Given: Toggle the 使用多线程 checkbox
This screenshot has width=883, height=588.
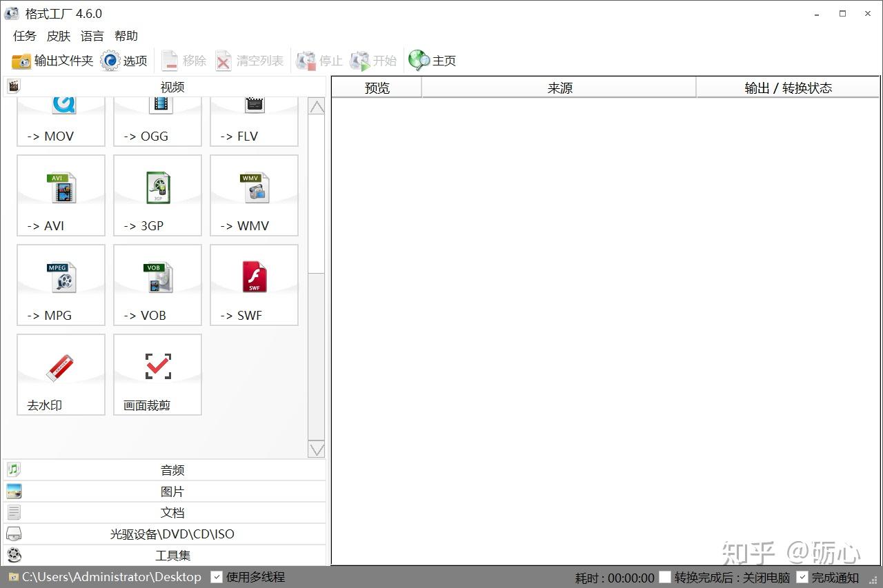Looking at the screenshot, I should 217,577.
